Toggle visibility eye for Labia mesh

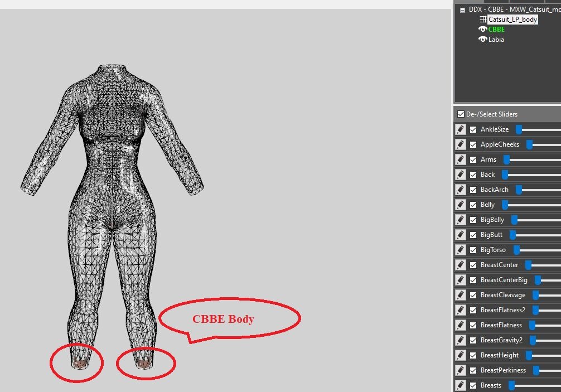coord(482,40)
